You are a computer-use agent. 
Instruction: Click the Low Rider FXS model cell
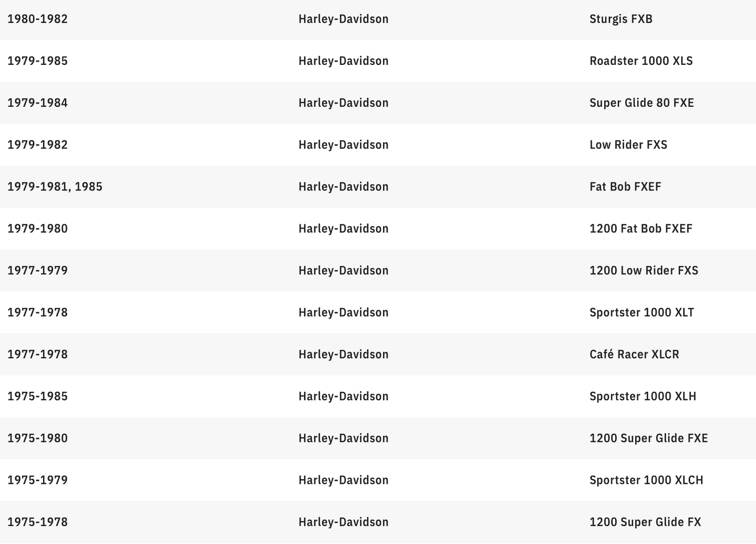(x=628, y=145)
